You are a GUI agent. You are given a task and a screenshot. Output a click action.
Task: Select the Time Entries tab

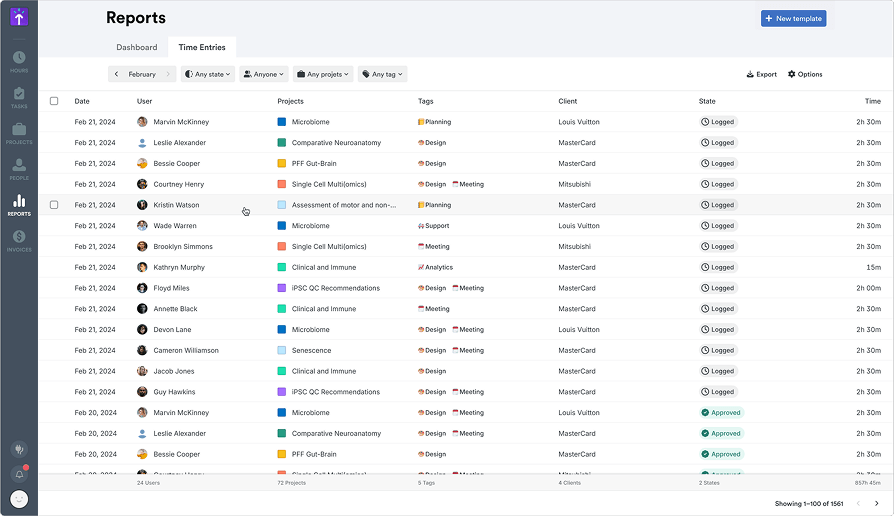point(202,47)
